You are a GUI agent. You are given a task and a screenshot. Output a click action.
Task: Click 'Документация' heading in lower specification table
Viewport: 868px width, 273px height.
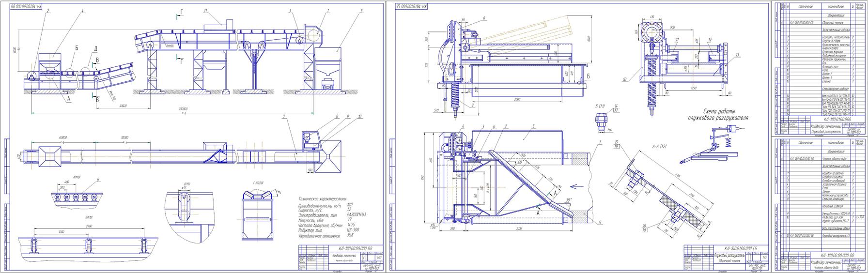(836, 151)
